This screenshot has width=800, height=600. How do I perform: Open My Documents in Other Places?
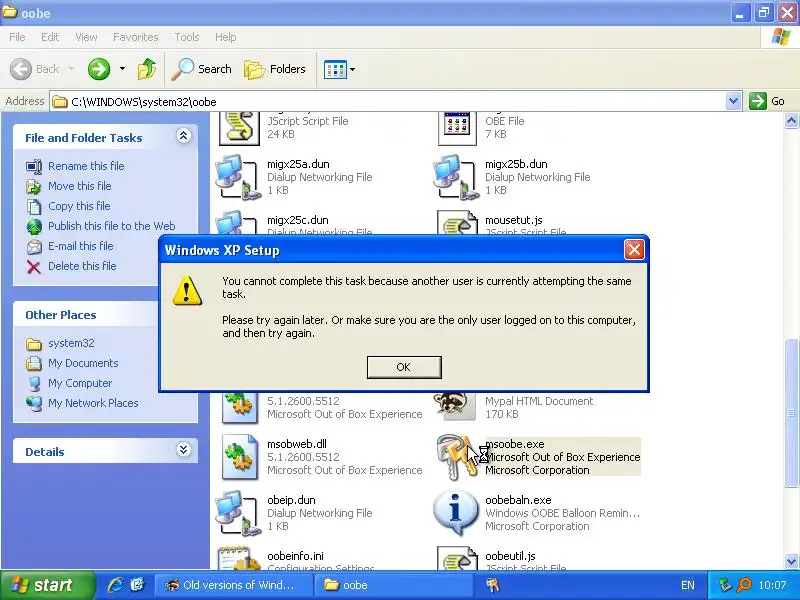[83, 363]
